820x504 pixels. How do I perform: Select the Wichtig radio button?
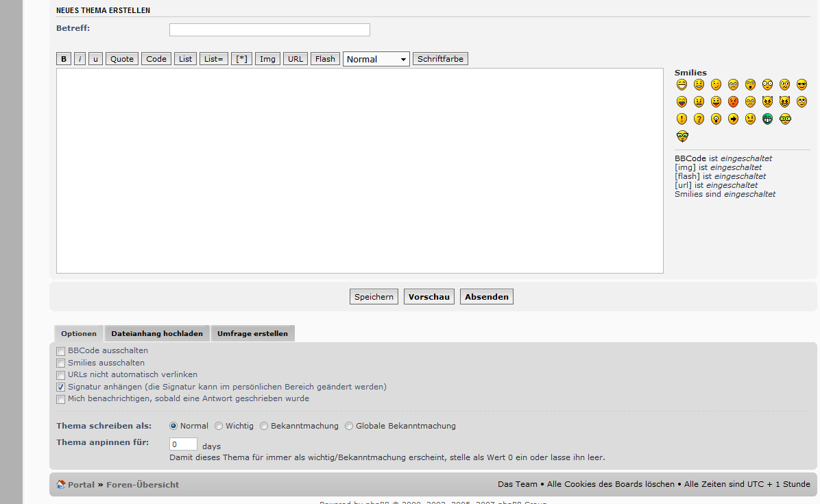219,426
